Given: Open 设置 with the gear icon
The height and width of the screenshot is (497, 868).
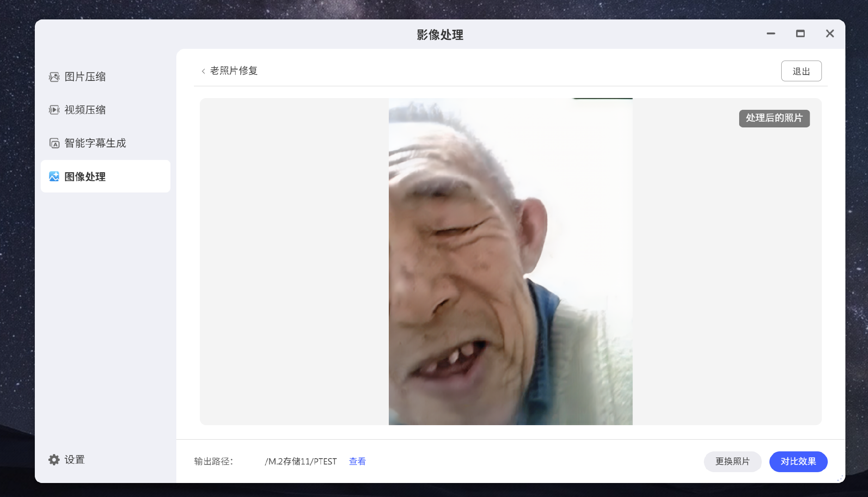Looking at the screenshot, I should [x=54, y=459].
